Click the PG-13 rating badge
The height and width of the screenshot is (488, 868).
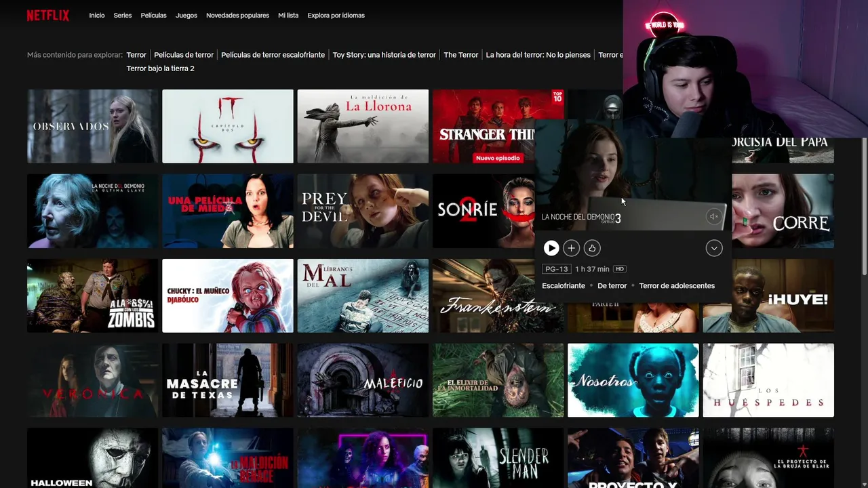[555, 269]
